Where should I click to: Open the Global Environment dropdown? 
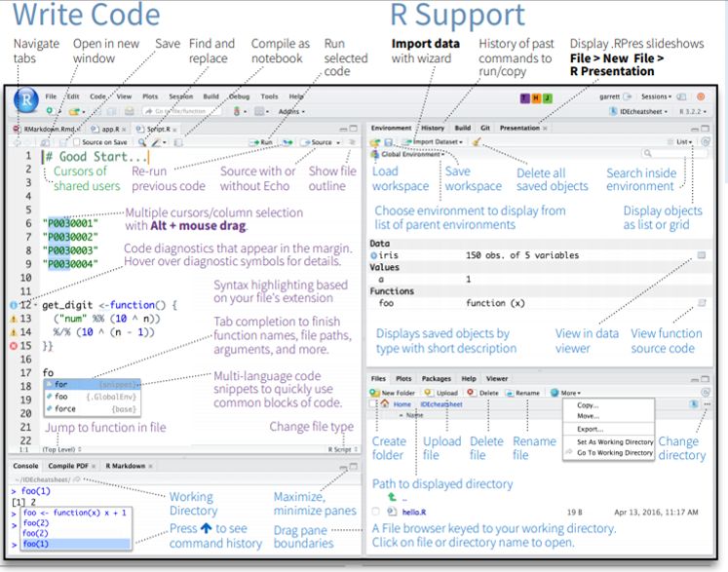(407, 154)
